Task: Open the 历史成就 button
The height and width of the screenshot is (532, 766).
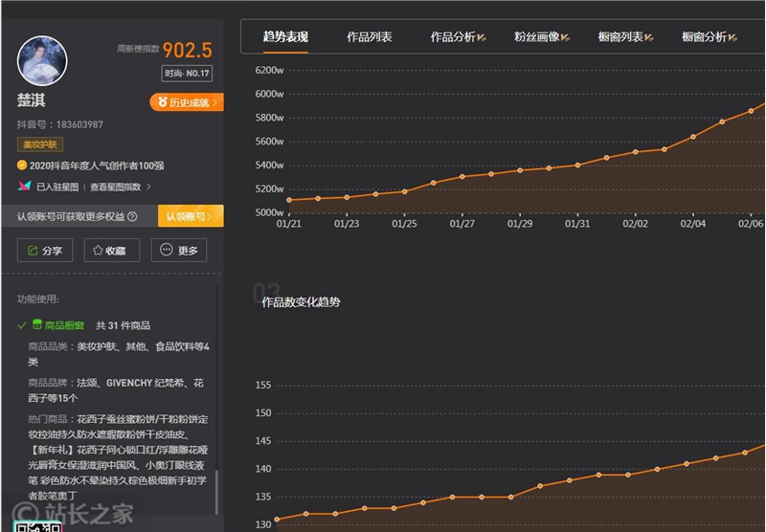Action: [187, 102]
